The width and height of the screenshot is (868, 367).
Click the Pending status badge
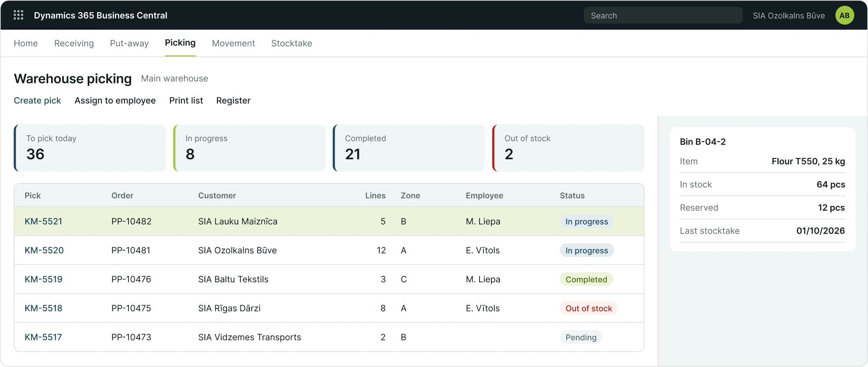tap(581, 337)
